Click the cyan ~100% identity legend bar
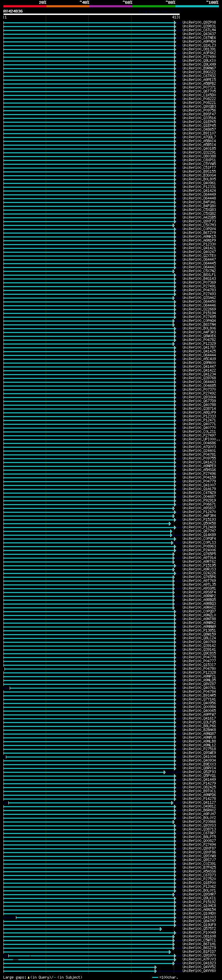 pos(197,6)
